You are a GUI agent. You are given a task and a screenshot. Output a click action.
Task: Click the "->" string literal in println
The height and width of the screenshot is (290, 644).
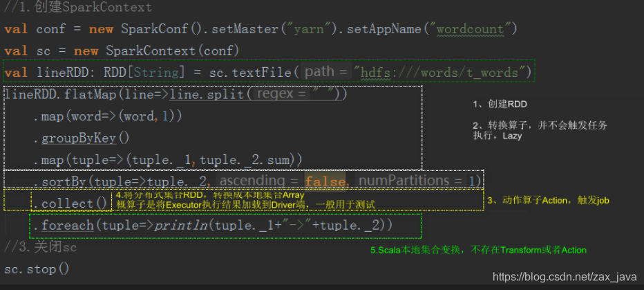pos(296,226)
